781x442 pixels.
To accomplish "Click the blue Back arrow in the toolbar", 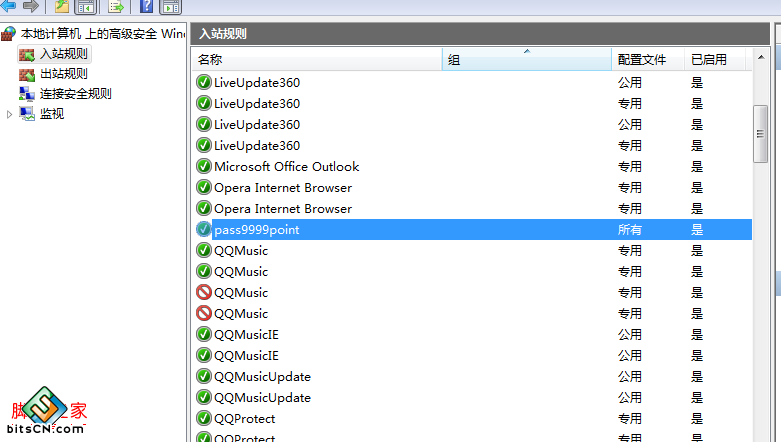I will [8, 5].
